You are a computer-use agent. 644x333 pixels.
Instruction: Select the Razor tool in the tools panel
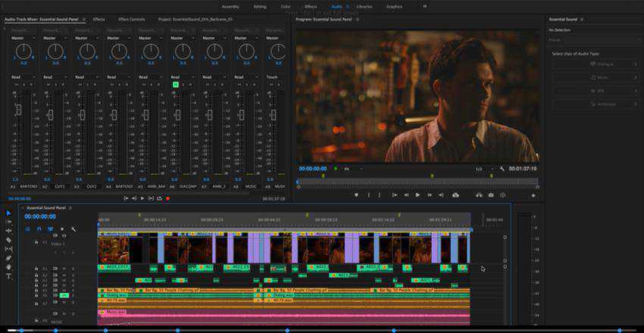(9, 240)
